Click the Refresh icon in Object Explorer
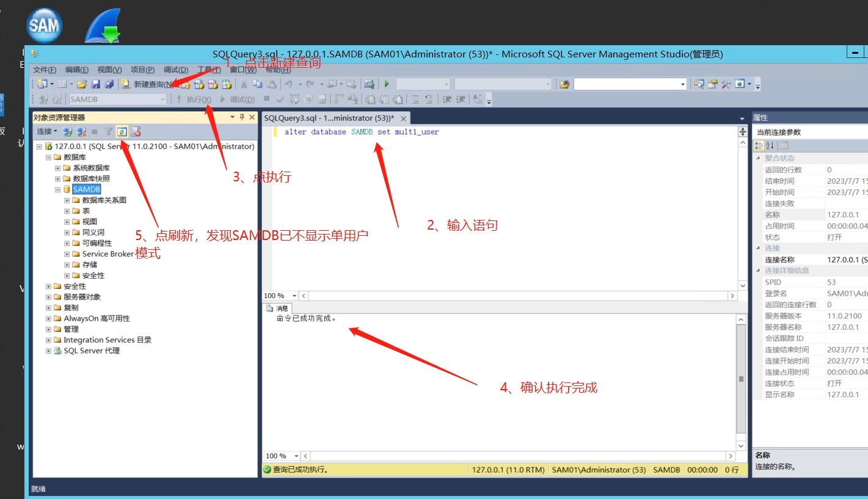 pyautogui.click(x=122, y=131)
